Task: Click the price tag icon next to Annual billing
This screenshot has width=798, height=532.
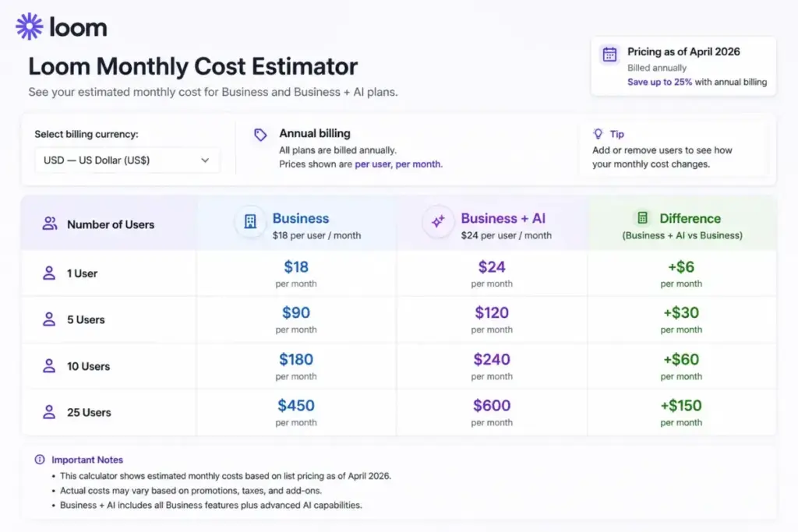Action: [260, 135]
